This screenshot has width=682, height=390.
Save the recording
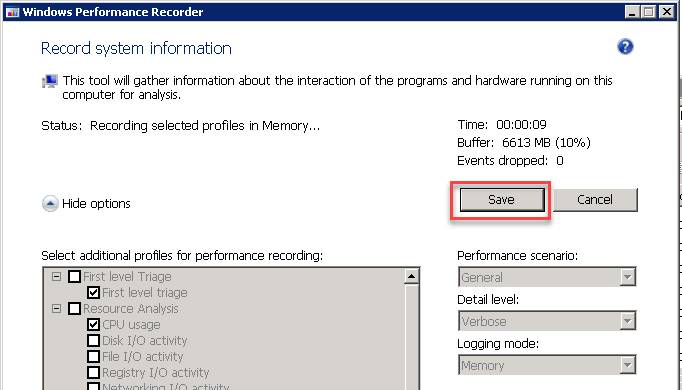(x=502, y=200)
